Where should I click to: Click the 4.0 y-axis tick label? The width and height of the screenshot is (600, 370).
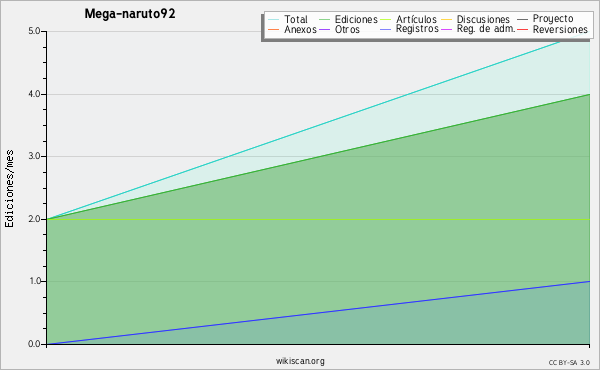(34, 94)
